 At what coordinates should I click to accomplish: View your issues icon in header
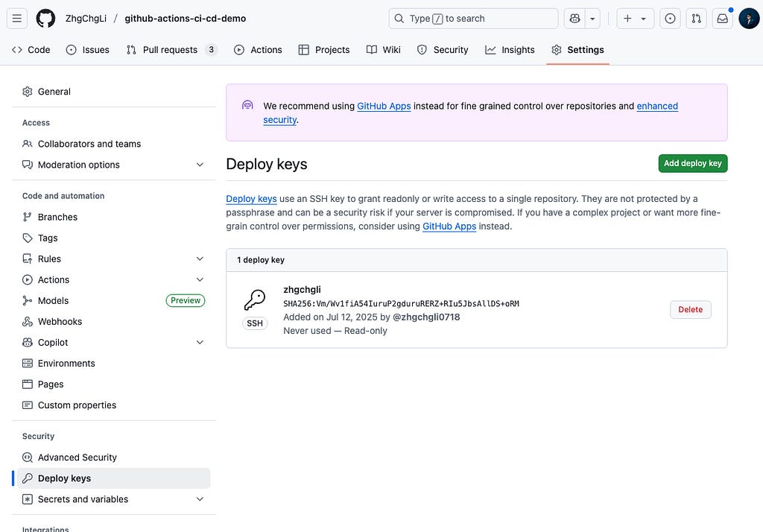(x=670, y=19)
